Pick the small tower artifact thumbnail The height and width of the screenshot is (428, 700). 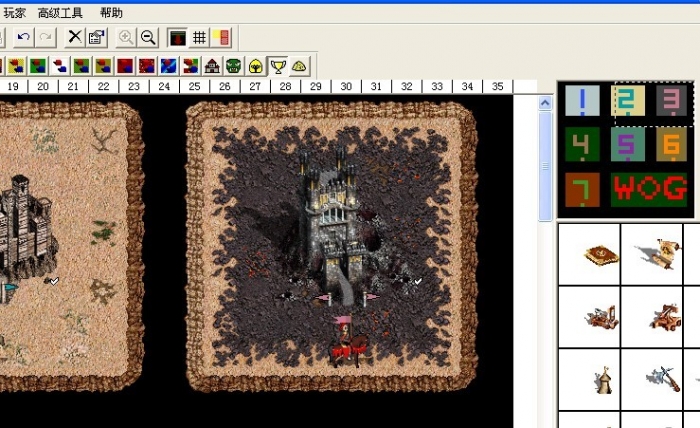(x=604, y=380)
